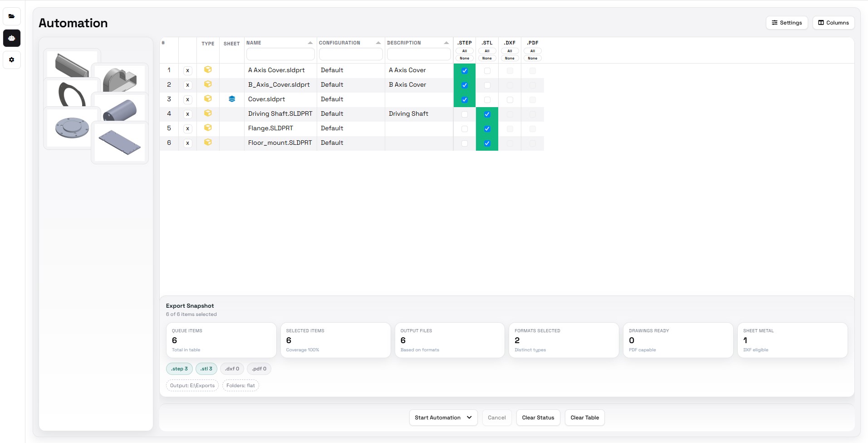This screenshot has width=868, height=443.
Task: Click part type icon for B_Axis_Cover.sldprt
Action: tap(208, 84)
